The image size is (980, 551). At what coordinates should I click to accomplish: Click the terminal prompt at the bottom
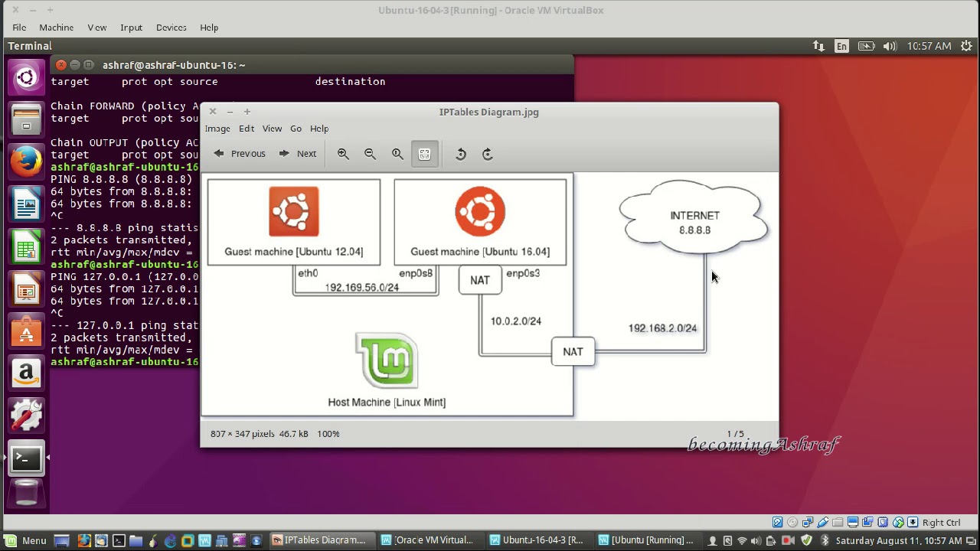[125, 362]
